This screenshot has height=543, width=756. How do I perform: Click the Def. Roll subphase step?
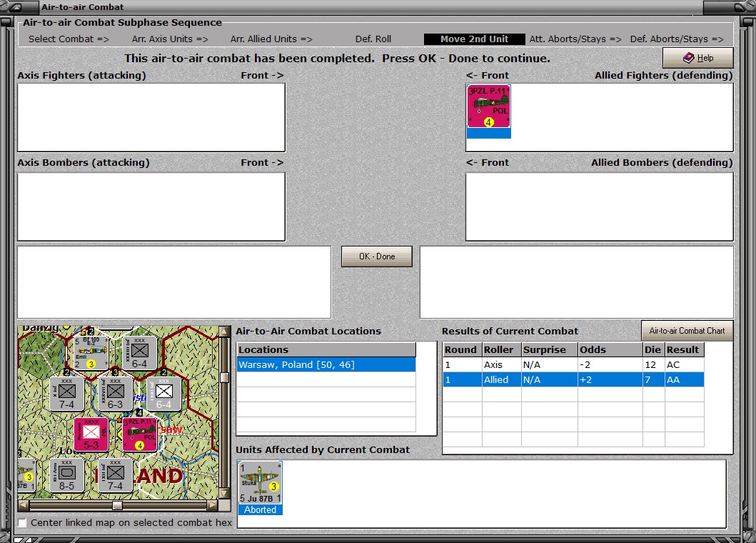[x=373, y=39]
